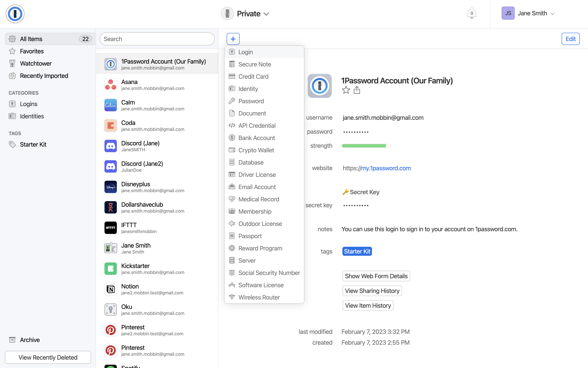The image size is (588, 368).
Task: Click View Recently Deleted button
Action: point(48,357)
